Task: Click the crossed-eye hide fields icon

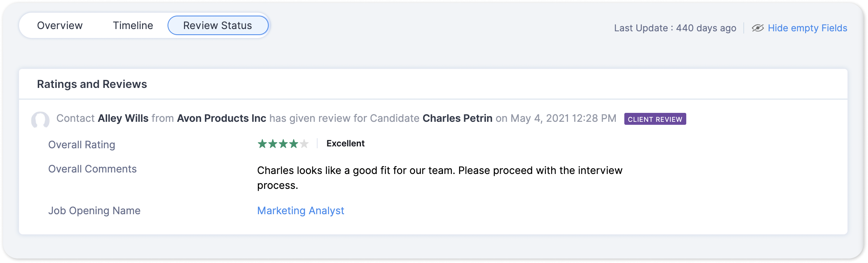Action: tap(758, 28)
